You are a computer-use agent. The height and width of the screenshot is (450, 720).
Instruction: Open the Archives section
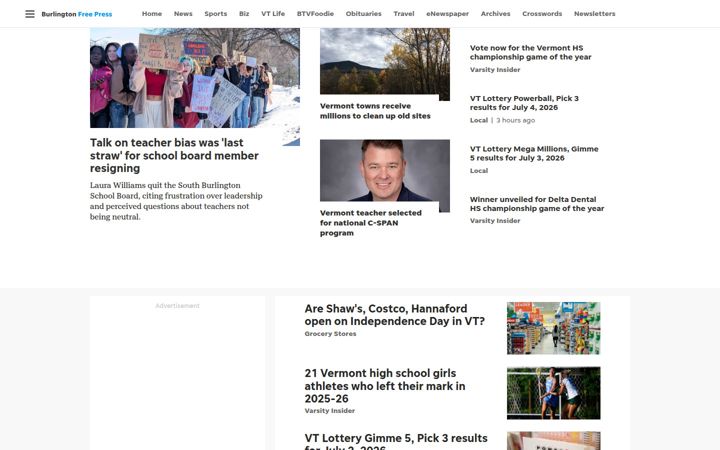495,14
